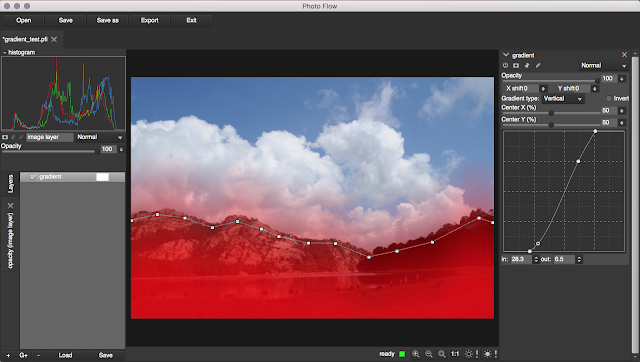Image resolution: width=640 pixels, height=362 pixels.
Task: Set view to 1:1 zoom
Action: click(x=455, y=354)
